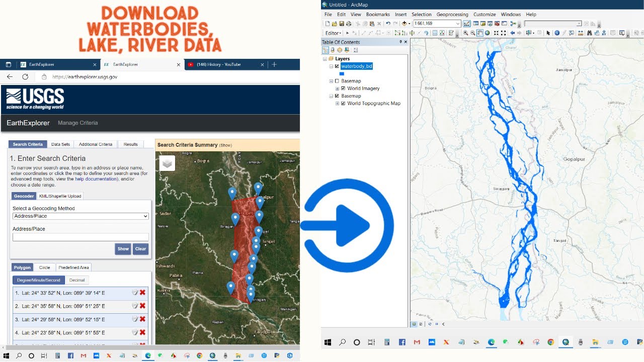The image size is (644, 362).
Task: Click the (Show) link beside Search Criteria Summary
Action: [225, 145]
